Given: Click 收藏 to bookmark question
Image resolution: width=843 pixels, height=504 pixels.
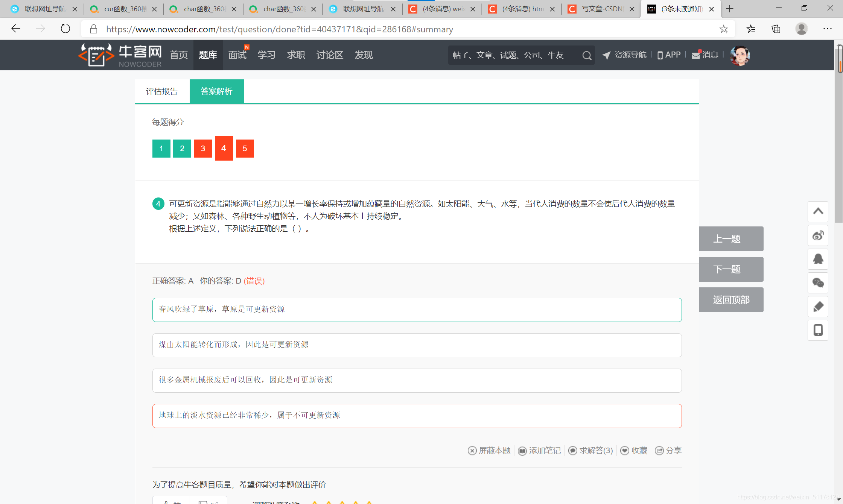Looking at the screenshot, I should point(634,451).
